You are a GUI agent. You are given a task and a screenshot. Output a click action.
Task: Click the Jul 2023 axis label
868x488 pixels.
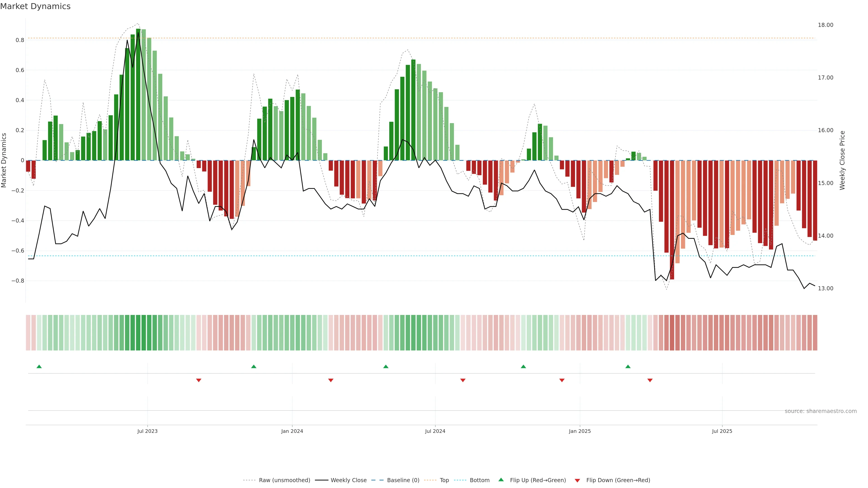pyautogui.click(x=147, y=431)
